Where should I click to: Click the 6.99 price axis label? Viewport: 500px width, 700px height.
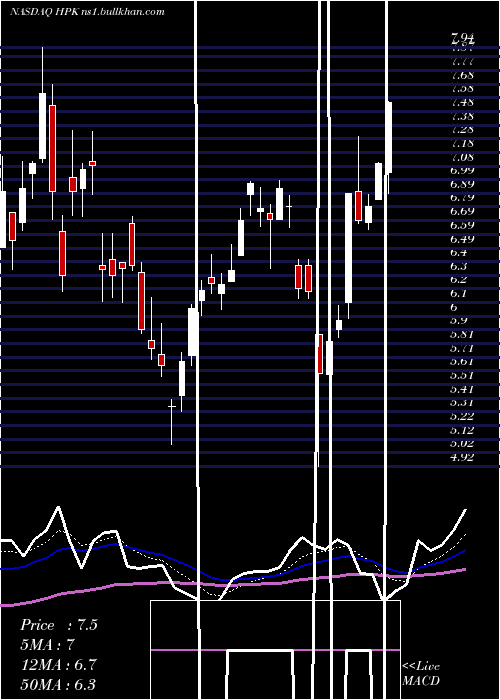462,171
